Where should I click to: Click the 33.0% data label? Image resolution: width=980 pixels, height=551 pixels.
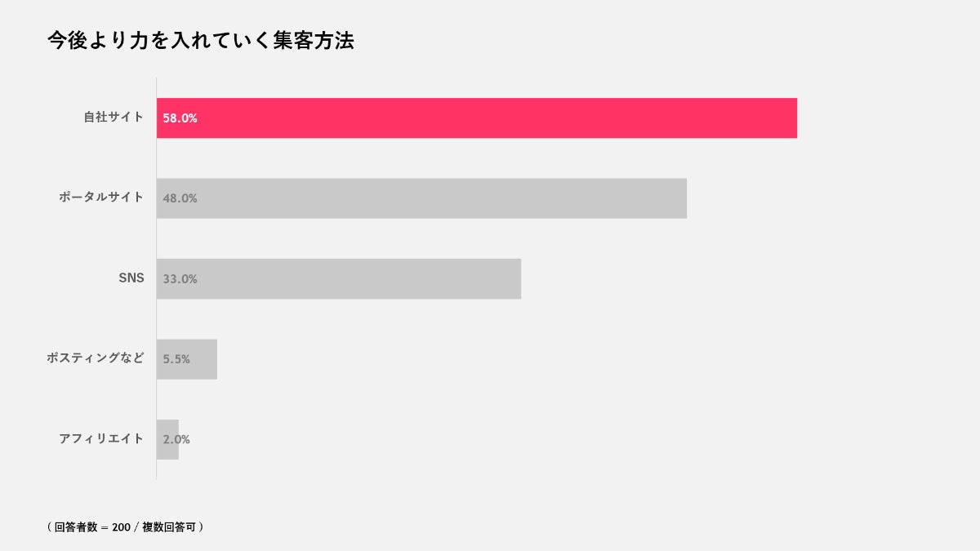click(x=180, y=278)
